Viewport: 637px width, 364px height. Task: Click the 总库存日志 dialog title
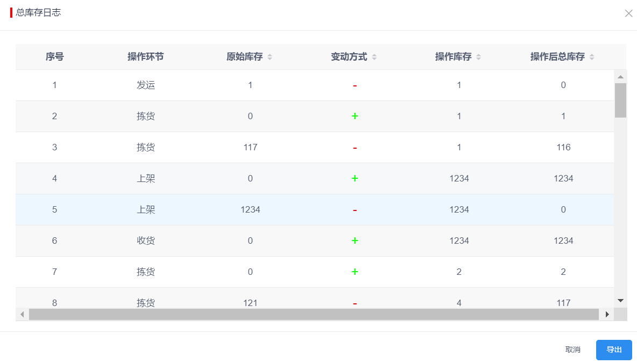[x=38, y=12]
